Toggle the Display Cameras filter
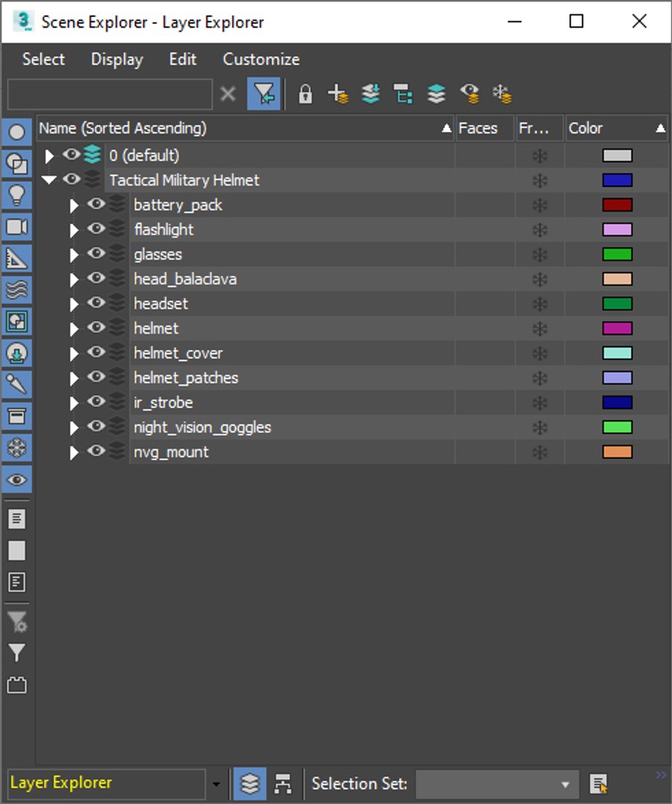 (x=17, y=226)
